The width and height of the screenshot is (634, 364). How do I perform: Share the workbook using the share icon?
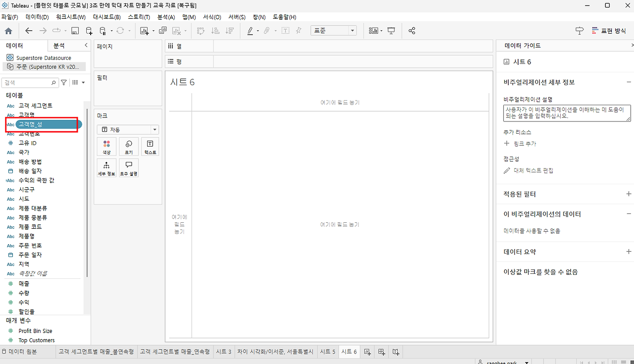tap(412, 31)
